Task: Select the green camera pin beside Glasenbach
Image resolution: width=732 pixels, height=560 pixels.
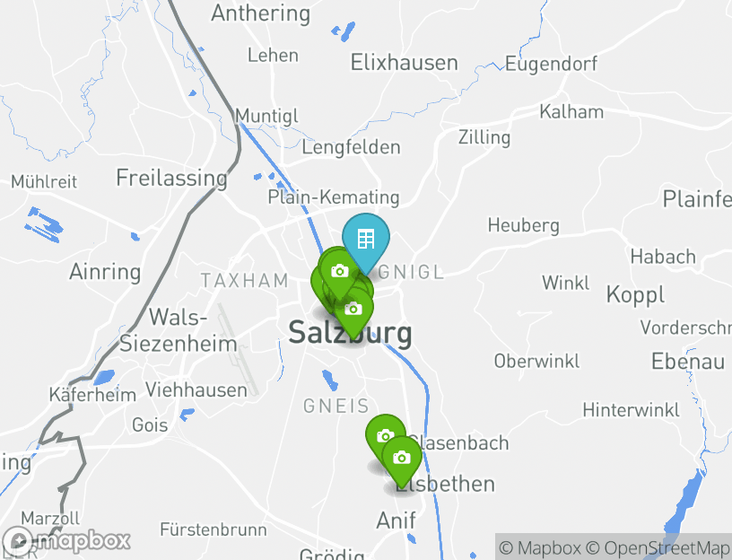Action: coord(385,436)
